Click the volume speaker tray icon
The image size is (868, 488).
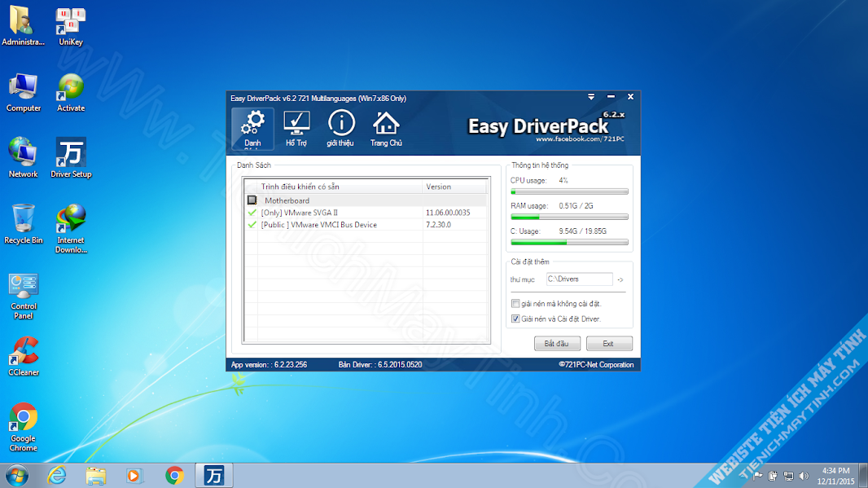[804, 476]
